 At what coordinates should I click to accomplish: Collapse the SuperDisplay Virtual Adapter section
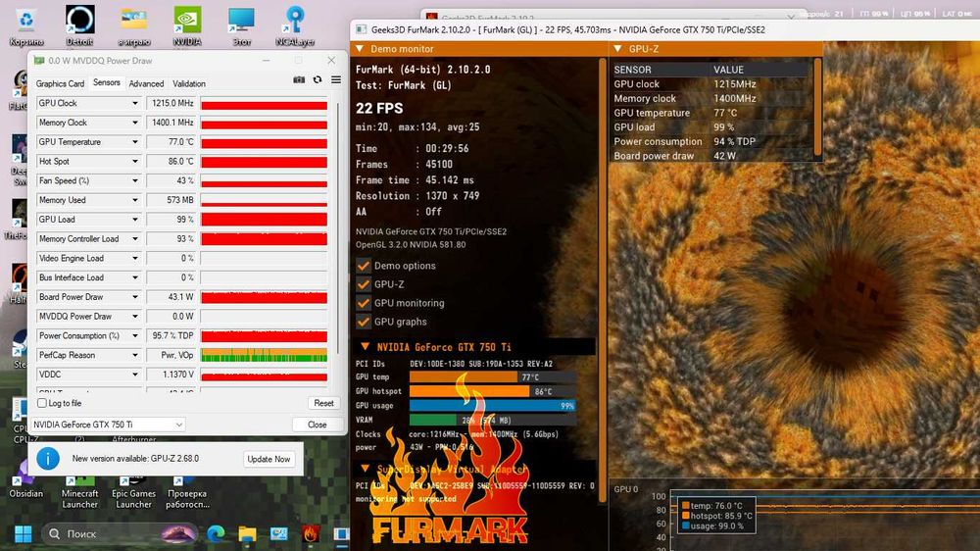(x=365, y=469)
